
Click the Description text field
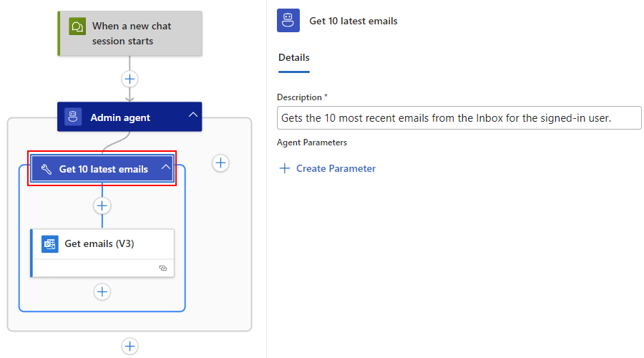tap(459, 118)
